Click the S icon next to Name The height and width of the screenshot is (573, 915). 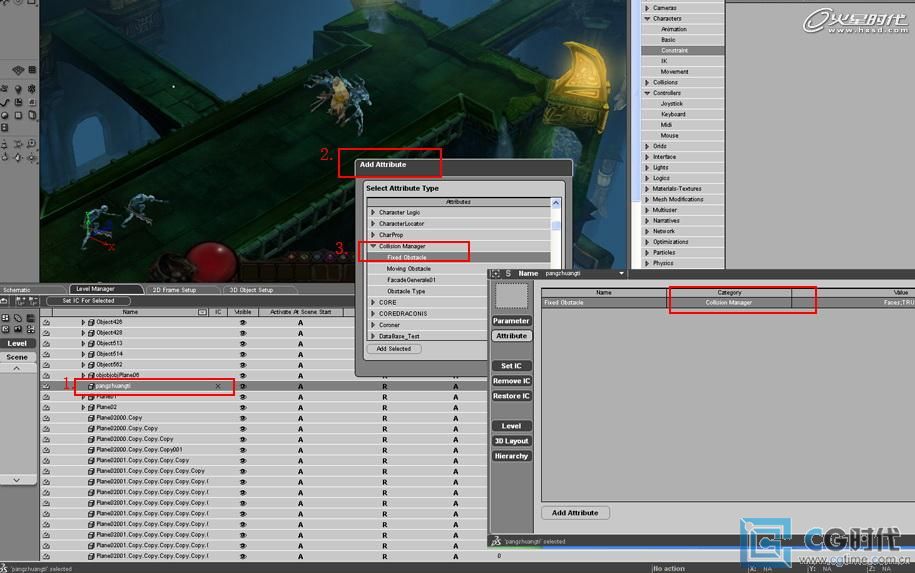[508, 273]
